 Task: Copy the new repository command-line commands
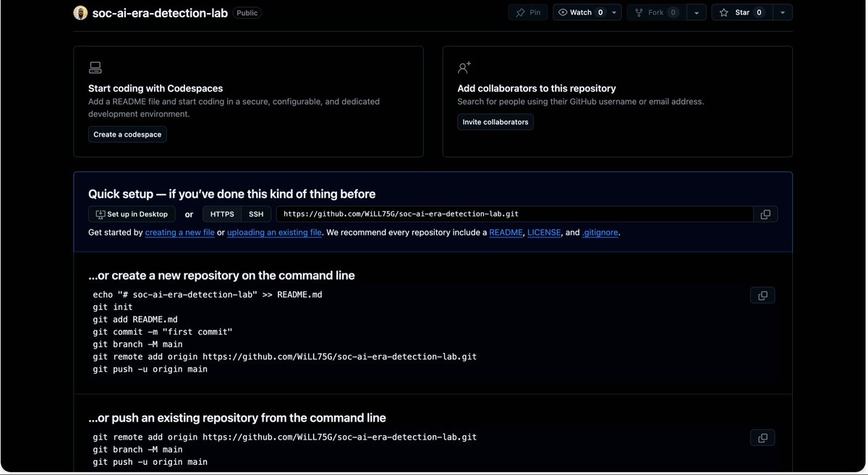pos(762,295)
